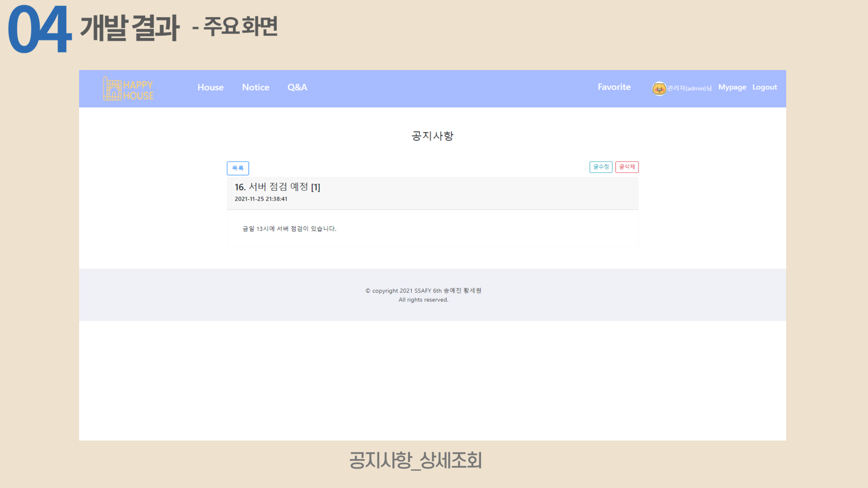868x488 pixels.
Task: Open the Favorite page
Action: (x=614, y=87)
